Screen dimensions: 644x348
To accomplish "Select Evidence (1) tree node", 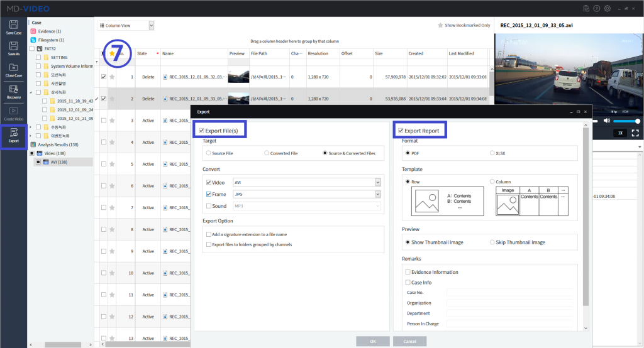I will click(x=49, y=31).
